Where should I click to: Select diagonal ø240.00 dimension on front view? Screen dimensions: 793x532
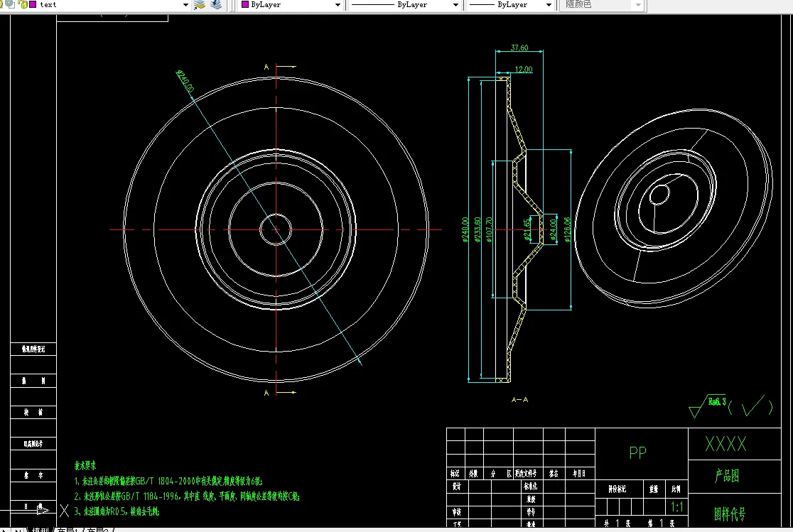click(x=185, y=81)
